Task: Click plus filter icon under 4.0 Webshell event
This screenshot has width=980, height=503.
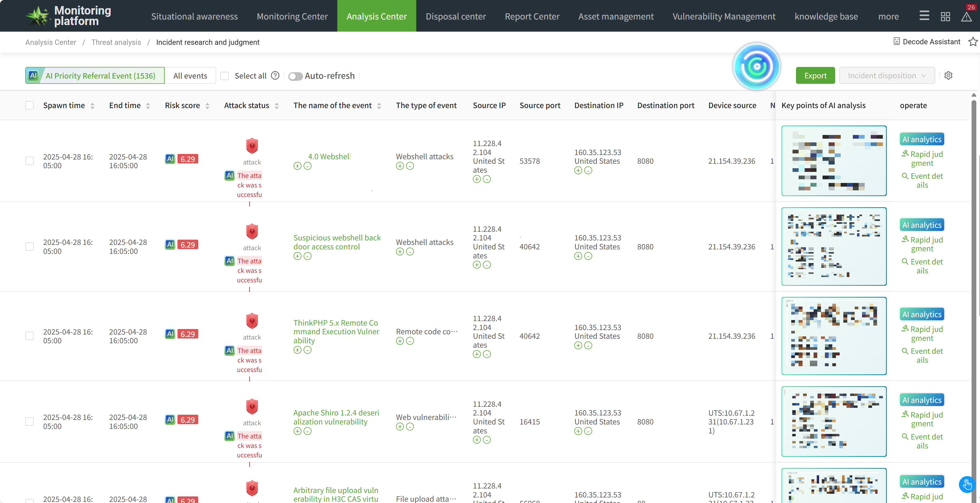Action: click(298, 166)
